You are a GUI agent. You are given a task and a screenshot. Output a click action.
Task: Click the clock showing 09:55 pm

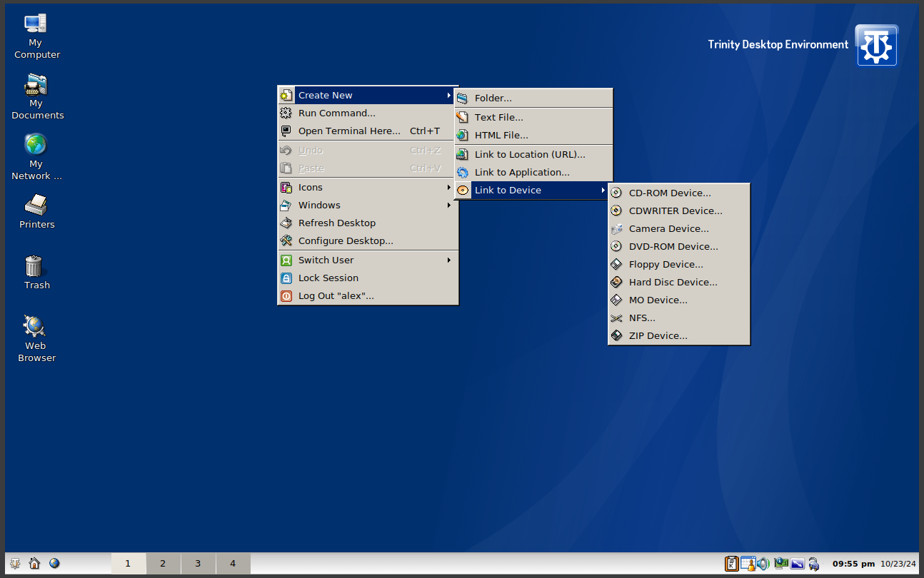click(x=853, y=564)
